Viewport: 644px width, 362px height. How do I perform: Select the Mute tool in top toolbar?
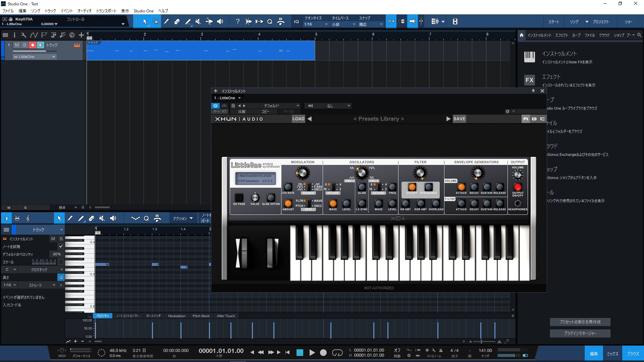(198, 21)
